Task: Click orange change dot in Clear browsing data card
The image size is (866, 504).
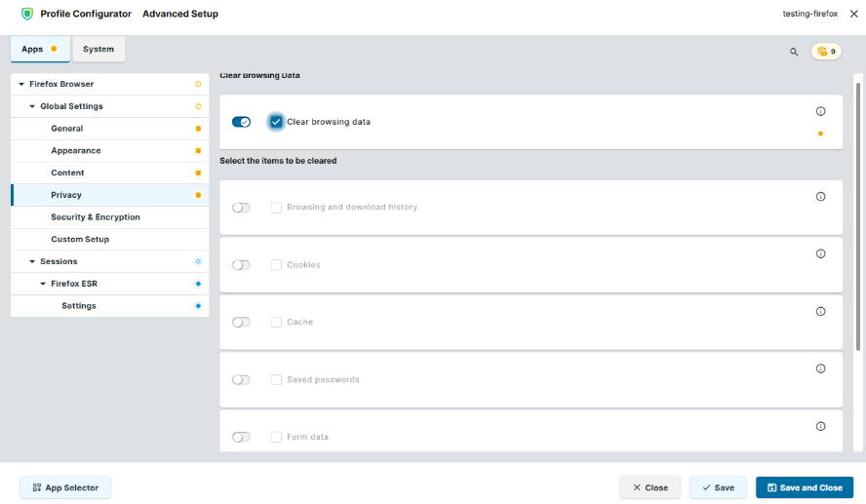Action: pos(821,134)
